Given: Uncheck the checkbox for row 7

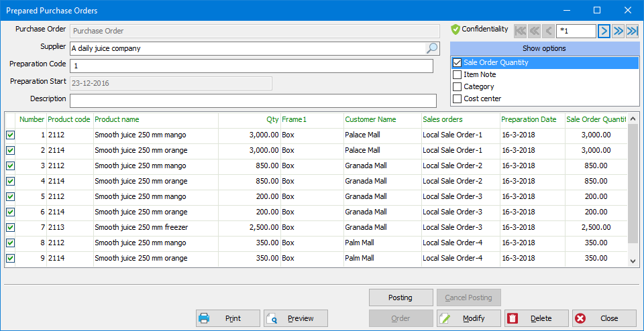Looking at the screenshot, I should click(x=10, y=227).
